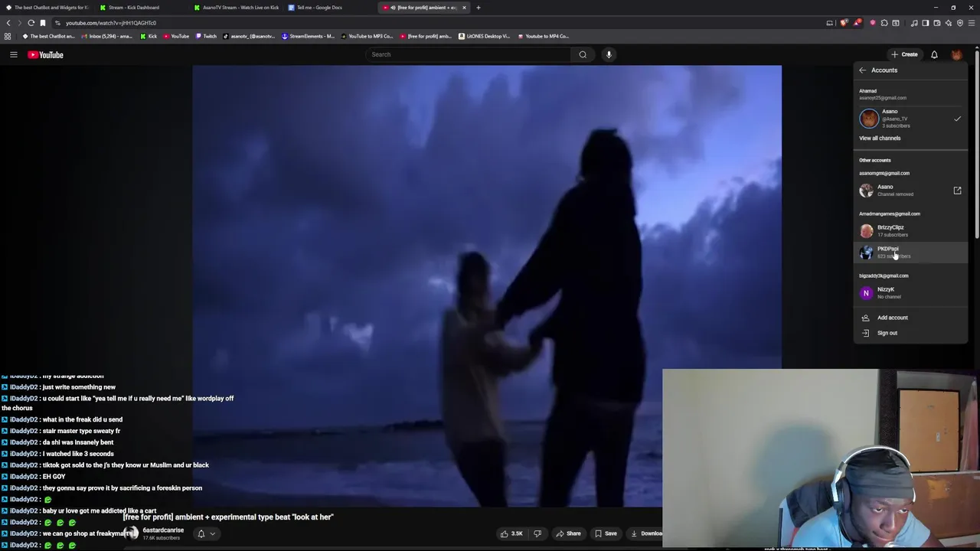This screenshot has width=980, height=551.
Task: Reload the page
Action: [x=31, y=23]
